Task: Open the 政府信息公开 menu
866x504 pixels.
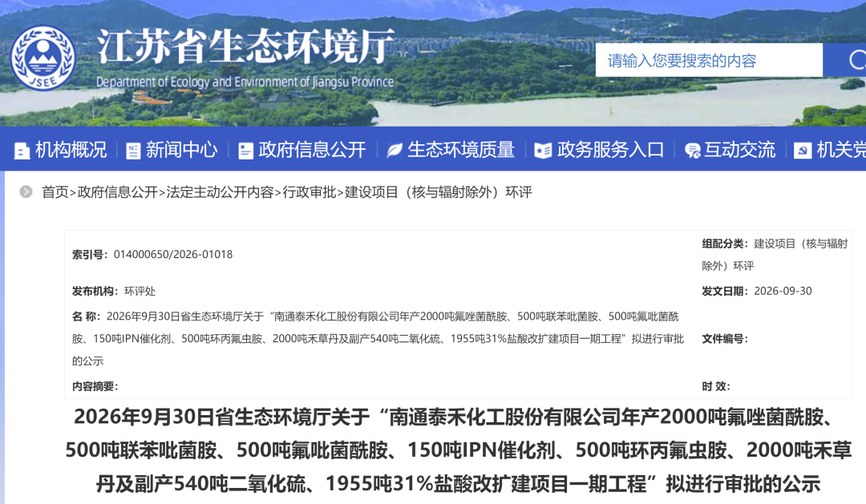Action: click(x=312, y=150)
